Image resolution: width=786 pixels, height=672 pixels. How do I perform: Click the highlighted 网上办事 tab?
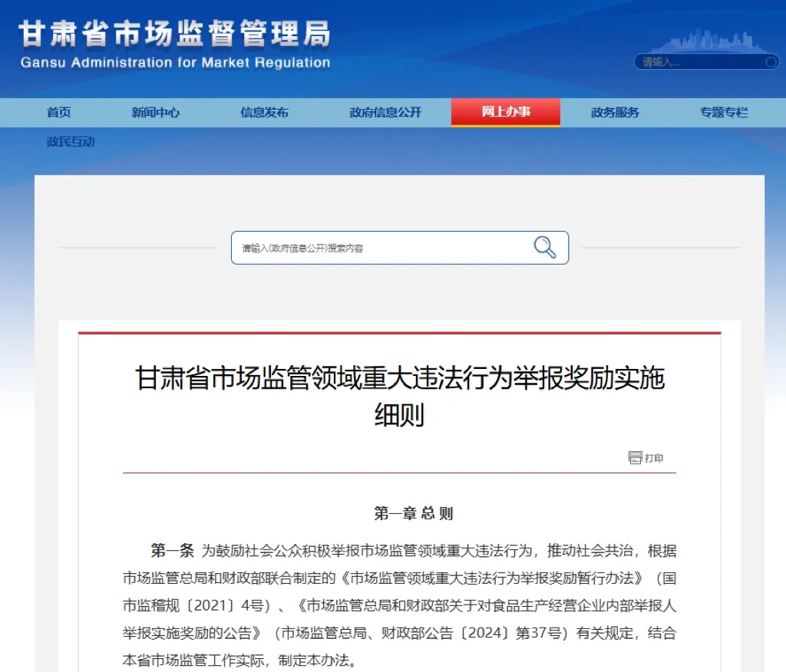(506, 112)
